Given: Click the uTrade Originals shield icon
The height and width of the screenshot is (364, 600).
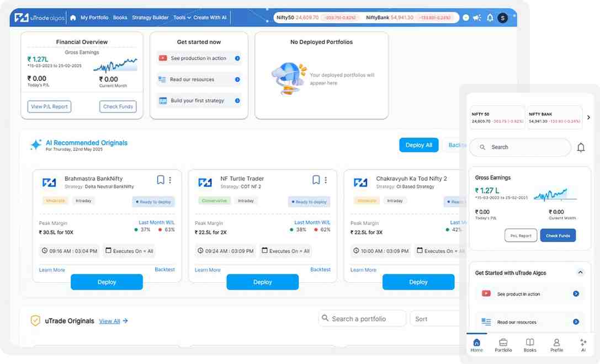Looking at the screenshot, I should [x=35, y=320].
